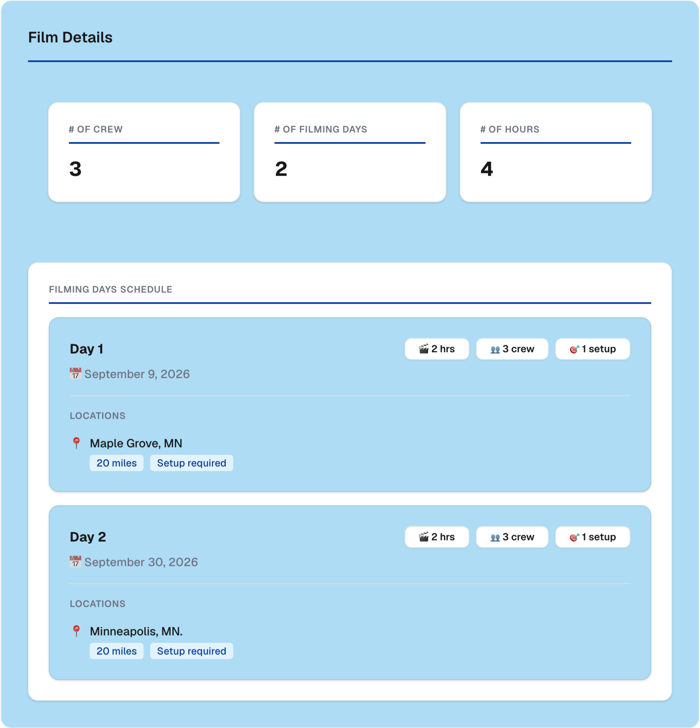Screen dimensions: 700x728
Task: Click the map pin next to Maple Grove, MN
Action: (76, 443)
